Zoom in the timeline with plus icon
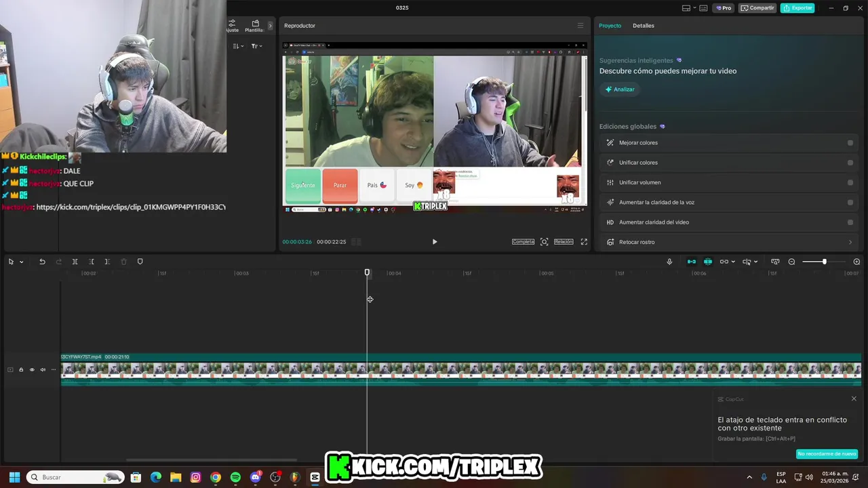The width and height of the screenshot is (868, 488). tap(856, 262)
